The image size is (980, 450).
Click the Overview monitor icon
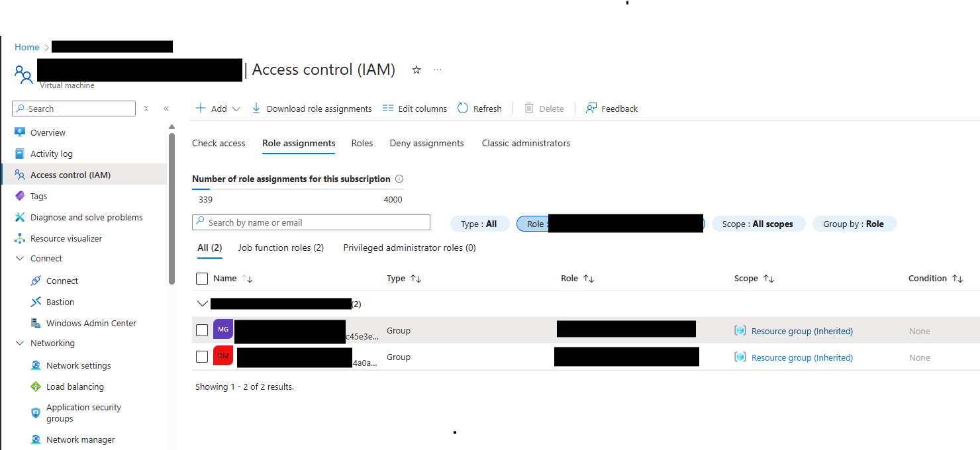tap(20, 132)
